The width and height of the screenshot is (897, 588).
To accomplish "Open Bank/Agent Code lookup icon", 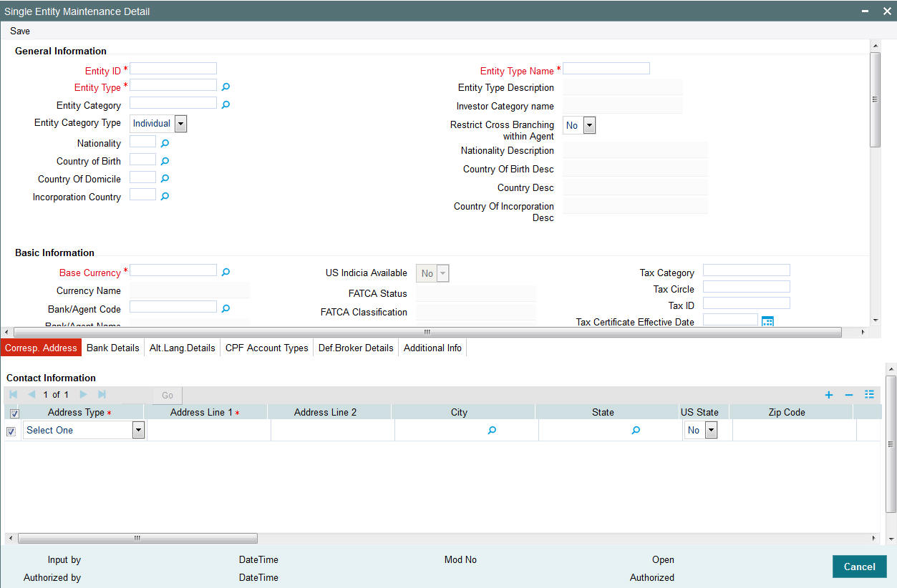I will [x=226, y=308].
